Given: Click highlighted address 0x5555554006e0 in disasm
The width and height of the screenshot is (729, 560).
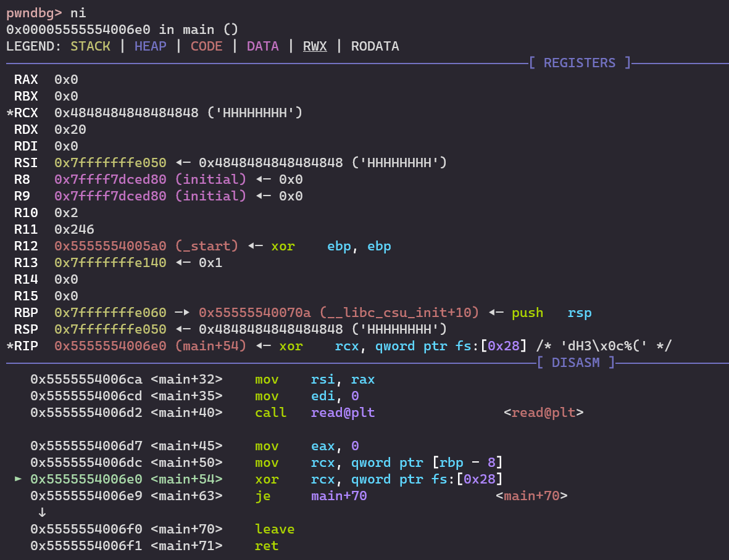Looking at the screenshot, I should click(x=86, y=479).
